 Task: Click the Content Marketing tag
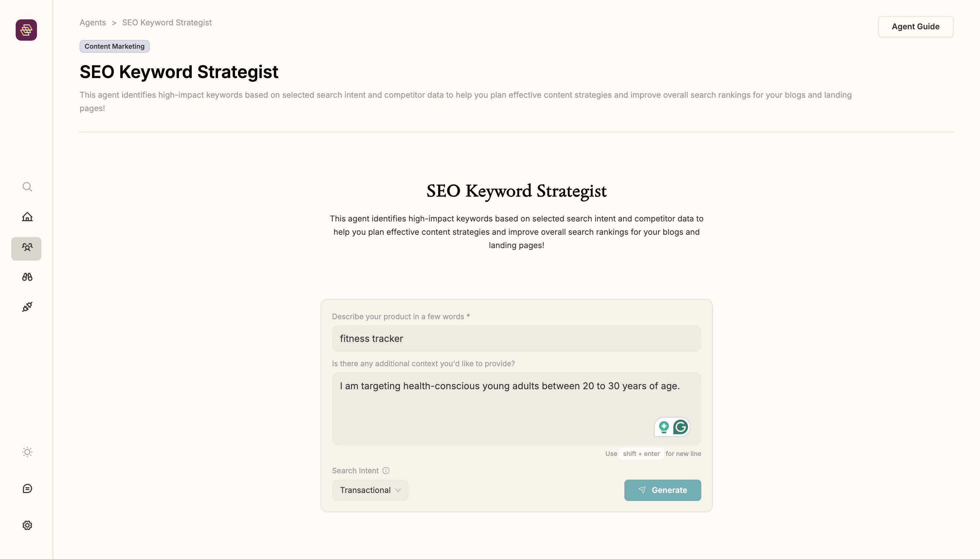click(114, 46)
